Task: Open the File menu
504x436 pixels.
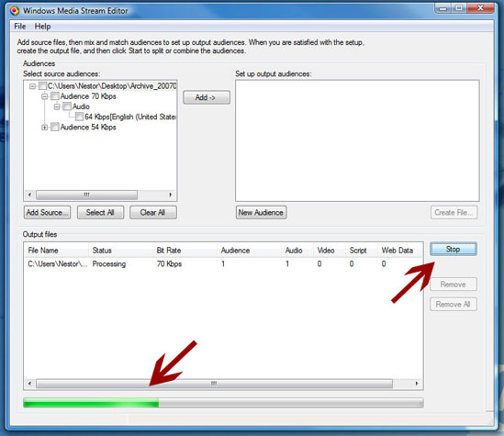Action: coord(20,27)
